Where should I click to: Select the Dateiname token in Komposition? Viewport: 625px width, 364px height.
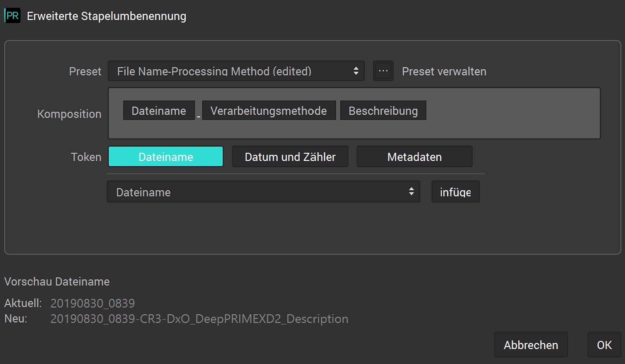[159, 111]
